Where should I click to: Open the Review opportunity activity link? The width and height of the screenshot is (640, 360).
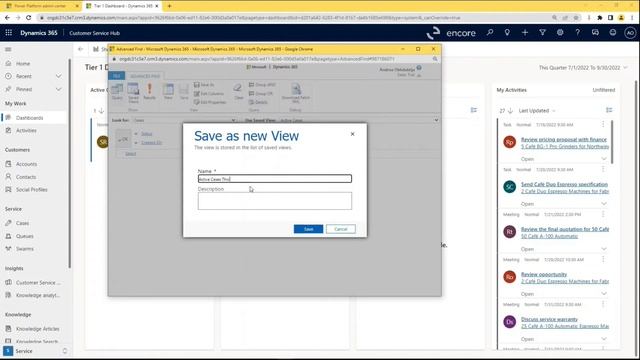point(544,274)
